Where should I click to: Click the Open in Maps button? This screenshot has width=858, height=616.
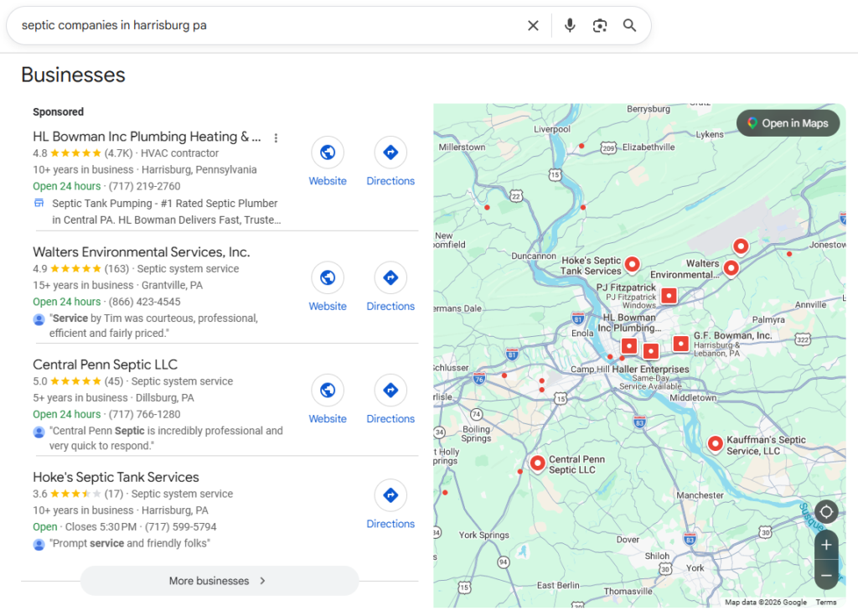coord(788,122)
